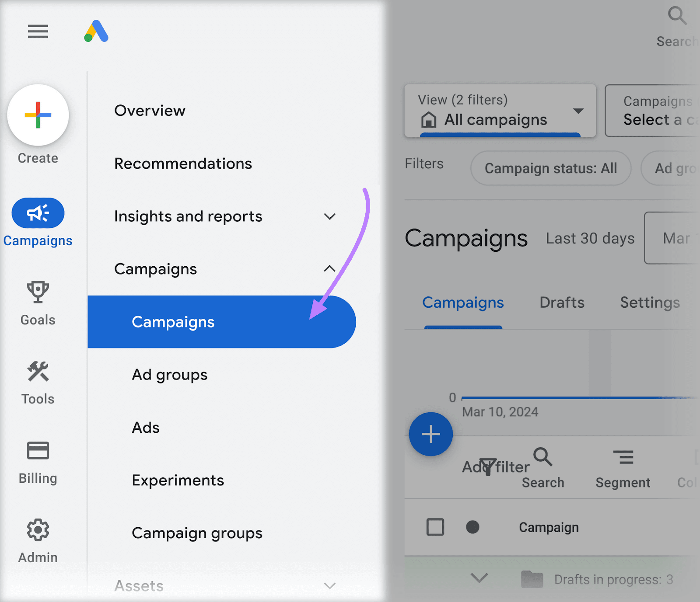Click the Create plus button
This screenshot has width=700, height=602.
pos(38,115)
